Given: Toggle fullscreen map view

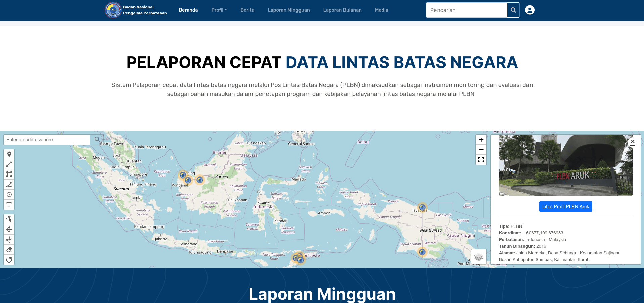Looking at the screenshot, I should click(x=481, y=160).
